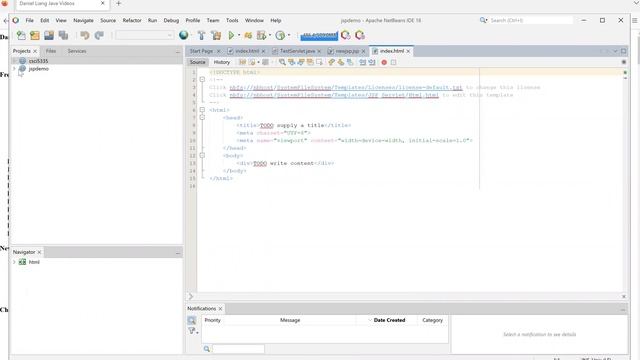Click the last icon in main toolbar
This screenshot has height=360, width=640.
point(360,36)
